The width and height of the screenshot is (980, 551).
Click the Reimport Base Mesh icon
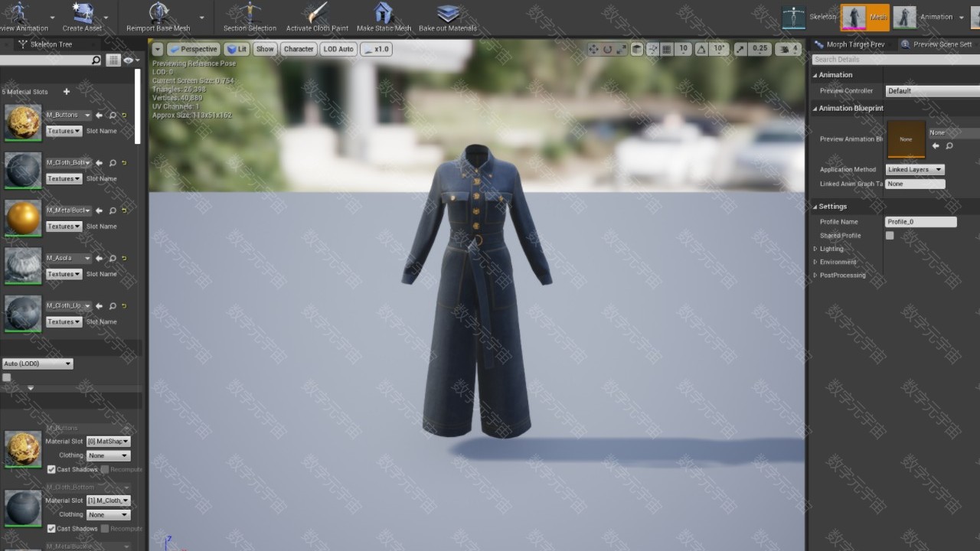[158, 12]
